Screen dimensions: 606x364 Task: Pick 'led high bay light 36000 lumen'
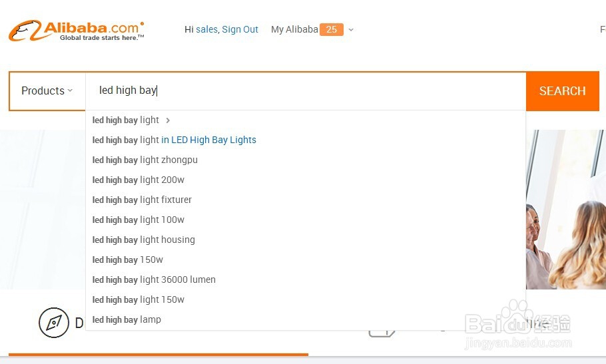pos(154,279)
